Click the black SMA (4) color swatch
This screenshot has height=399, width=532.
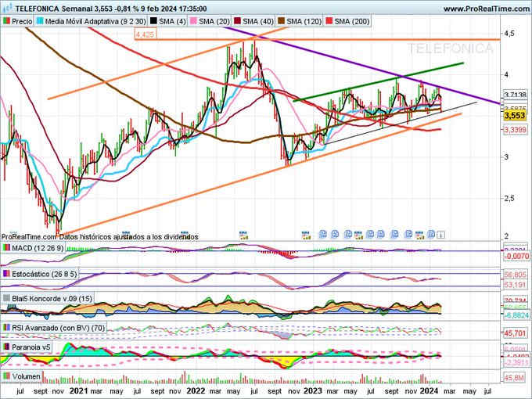[x=153, y=21]
